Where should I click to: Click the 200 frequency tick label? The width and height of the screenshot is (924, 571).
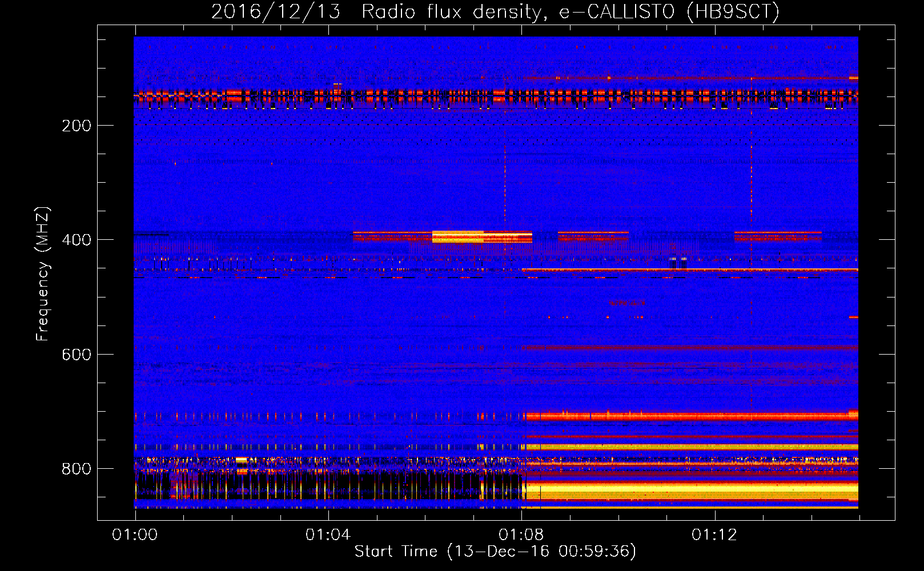pos(77,126)
